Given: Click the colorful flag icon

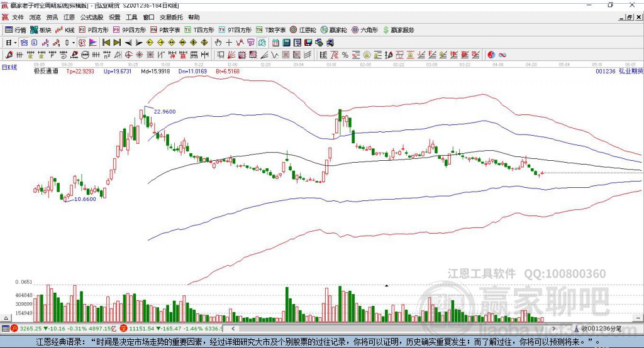Looking at the screenshot, I should tap(93, 43).
